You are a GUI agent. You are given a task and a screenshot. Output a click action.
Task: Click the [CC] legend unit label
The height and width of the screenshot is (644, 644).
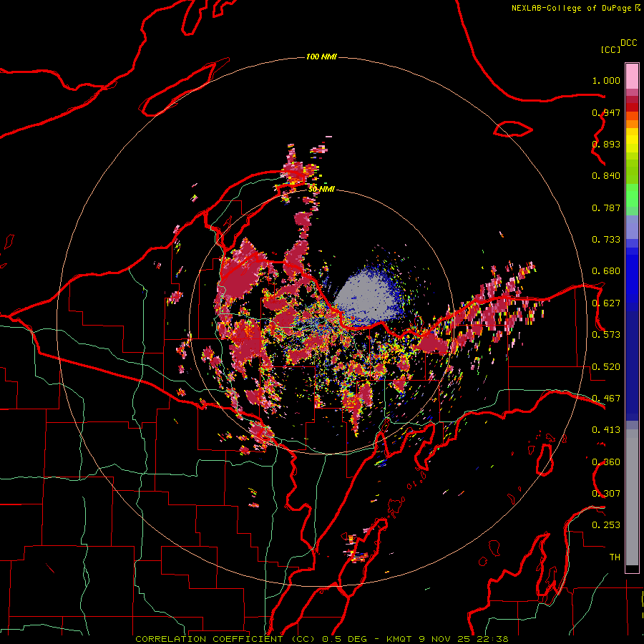611,49
